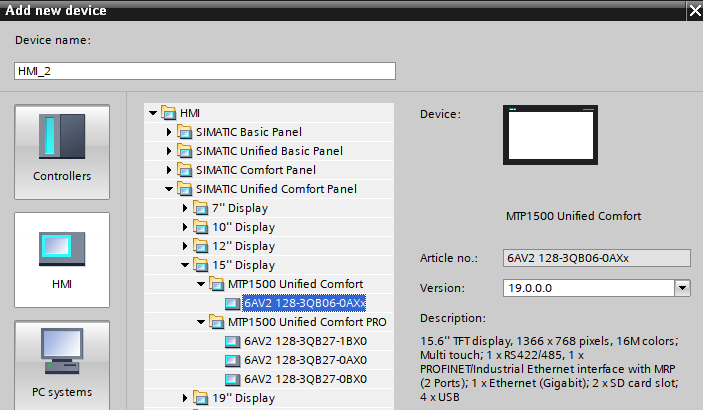Select the SIMATIC Comfort Panel tree entry
This screenshot has width=703, height=410.
point(256,170)
